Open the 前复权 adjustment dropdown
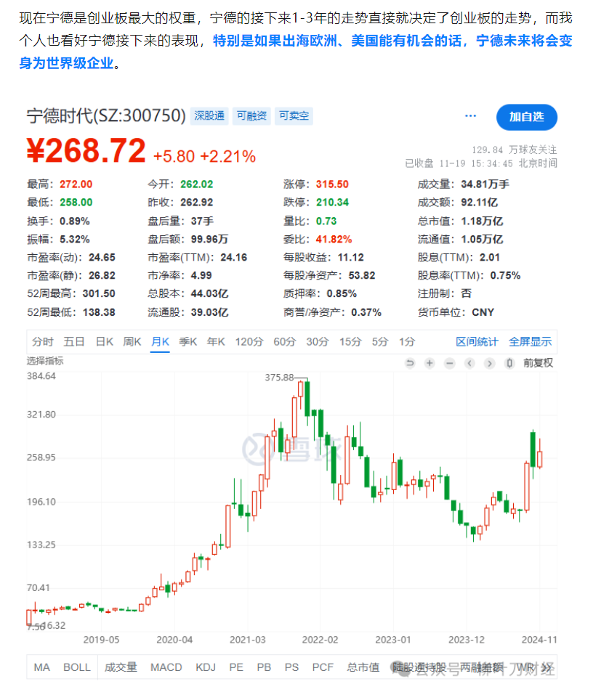Viewport: 593px width, 700px height. [538, 363]
